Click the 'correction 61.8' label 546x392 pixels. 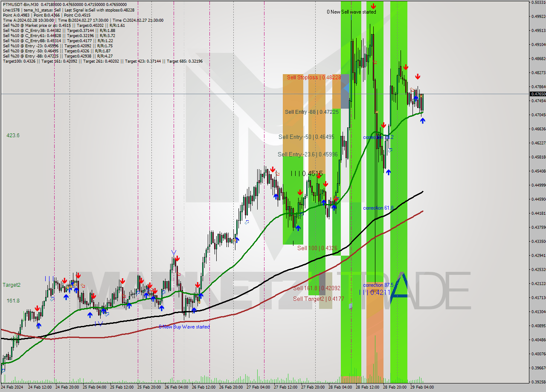[x=378, y=208]
